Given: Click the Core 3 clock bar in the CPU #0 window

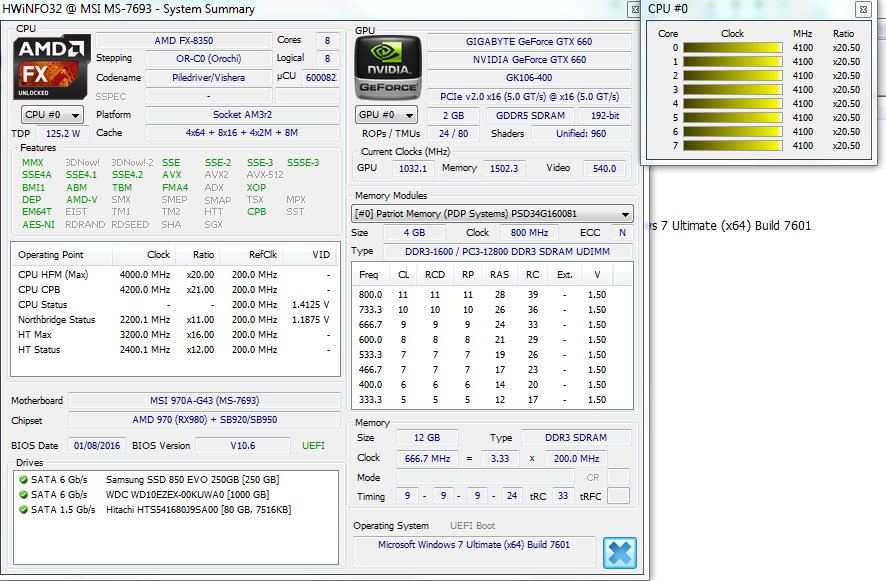Looking at the screenshot, I should click(733, 90).
